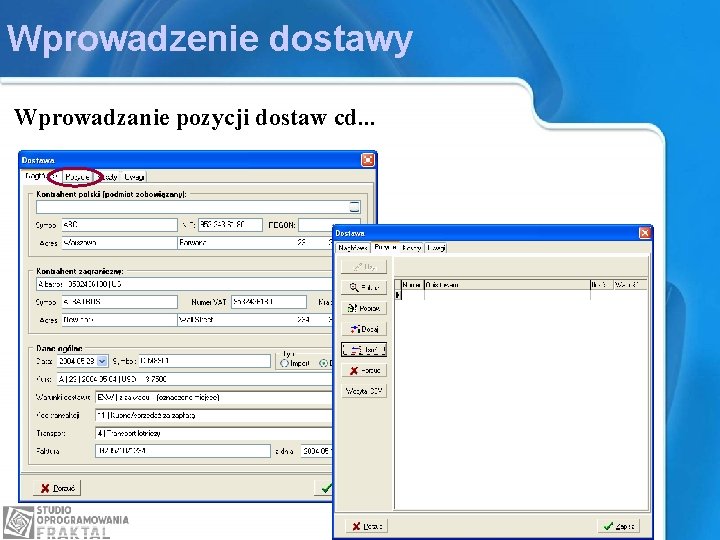
Task: Click the Symbol field containing ALBATROS
Action: [119, 302]
